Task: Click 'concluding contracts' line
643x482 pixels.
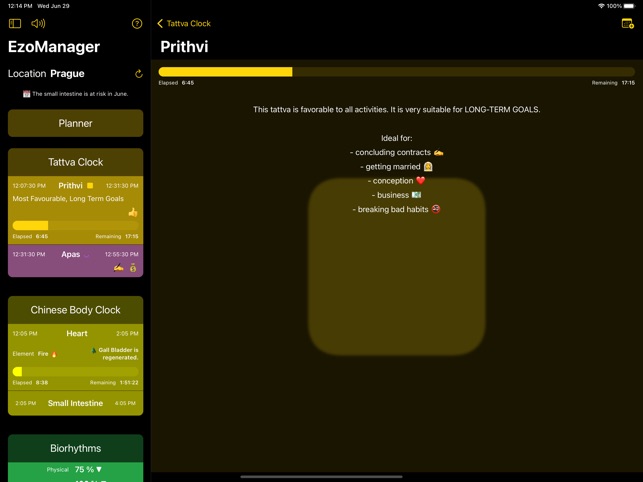Action: click(397, 153)
